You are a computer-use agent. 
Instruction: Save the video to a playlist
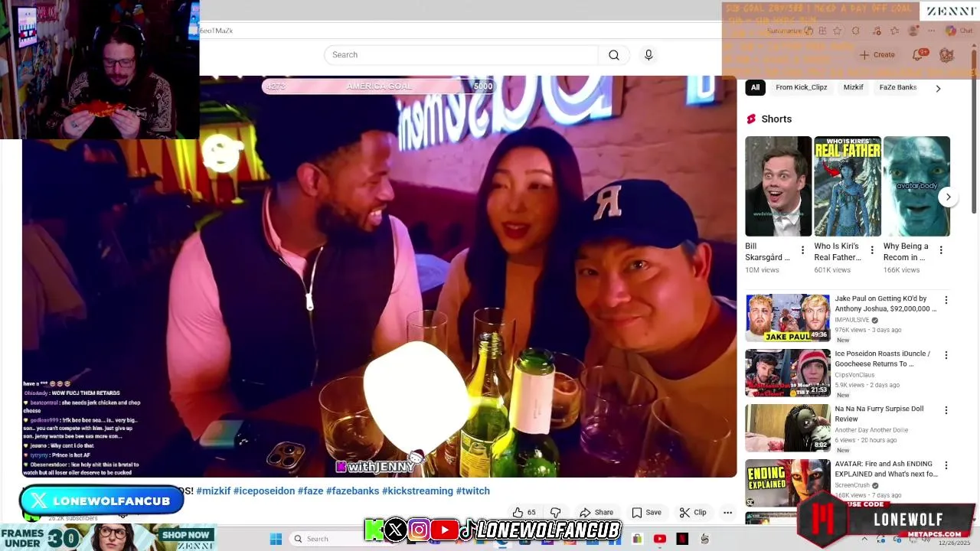(x=646, y=513)
